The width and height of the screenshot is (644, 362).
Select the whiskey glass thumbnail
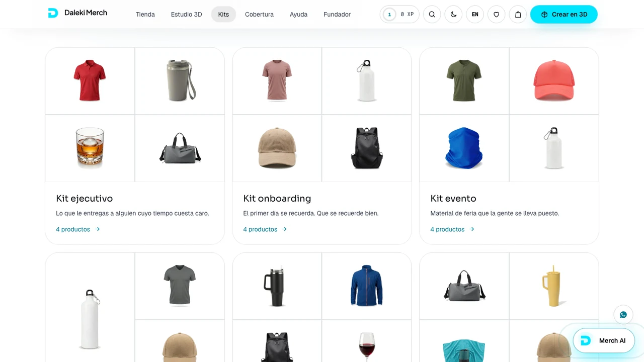click(x=90, y=148)
